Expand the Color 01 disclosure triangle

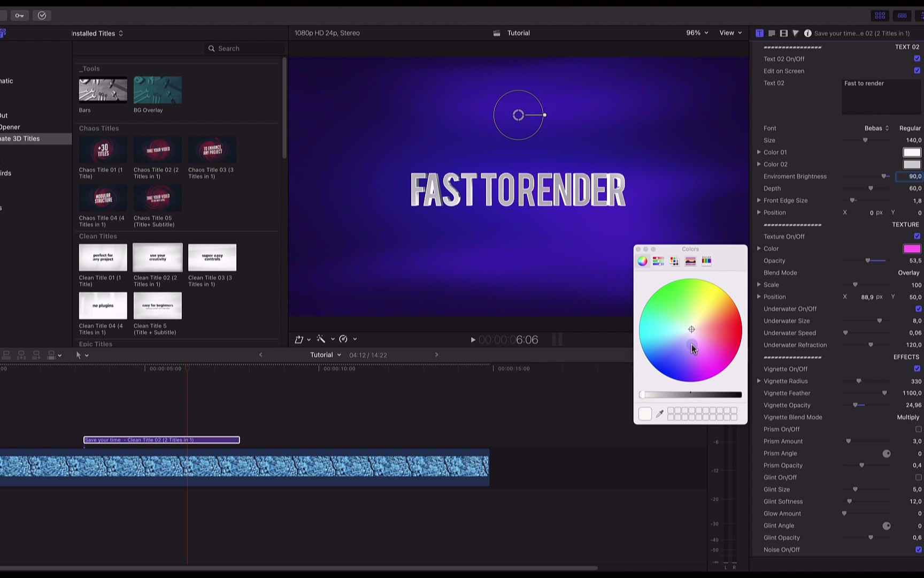pyautogui.click(x=759, y=152)
